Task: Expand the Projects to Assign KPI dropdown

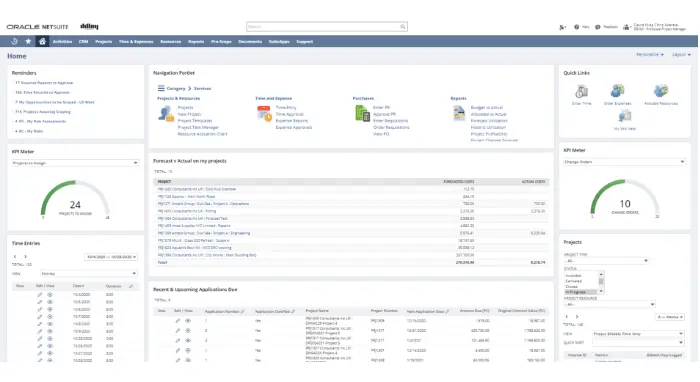Action: click(x=75, y=163)
